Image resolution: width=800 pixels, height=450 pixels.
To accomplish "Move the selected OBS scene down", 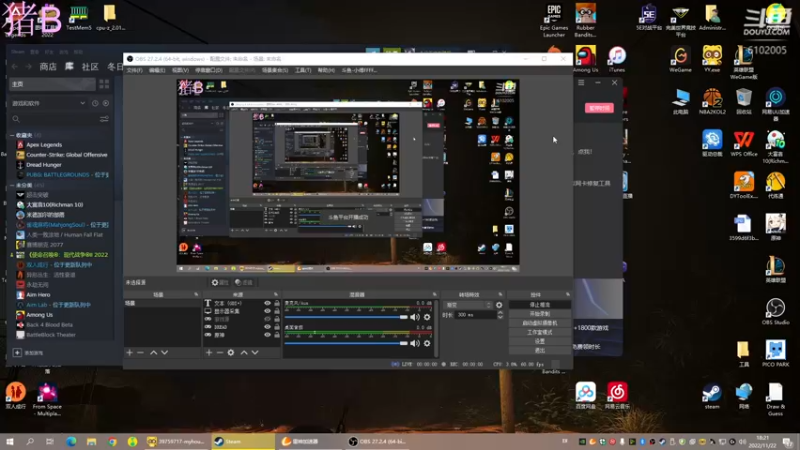I will (x=165, y=353).
